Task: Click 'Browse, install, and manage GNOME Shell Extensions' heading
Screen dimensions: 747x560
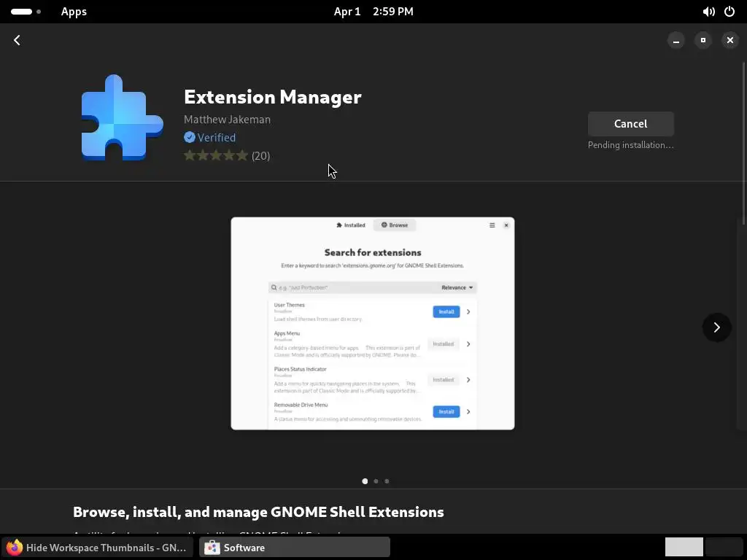Action: (x=258, y=512)
